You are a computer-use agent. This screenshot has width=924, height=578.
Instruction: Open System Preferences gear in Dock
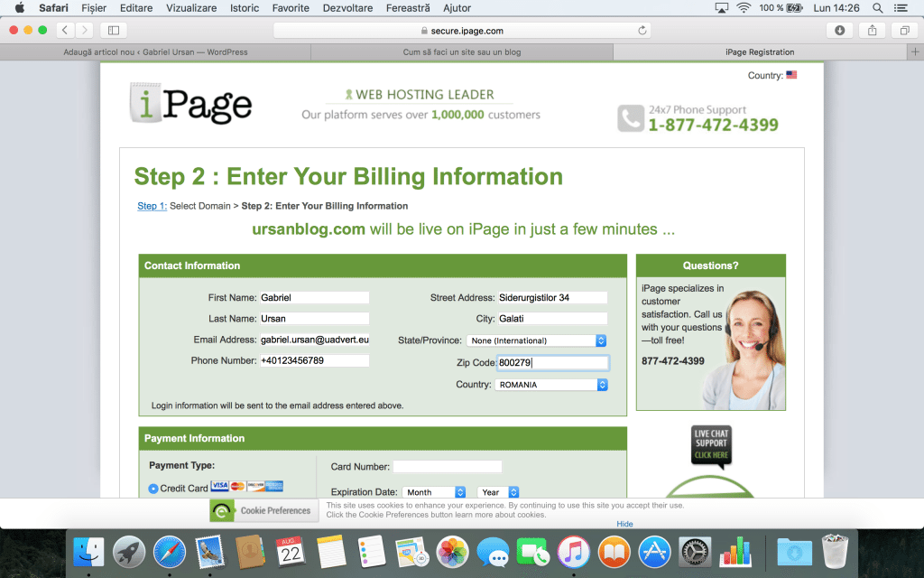pyautogui.click(x=695, y=553)
